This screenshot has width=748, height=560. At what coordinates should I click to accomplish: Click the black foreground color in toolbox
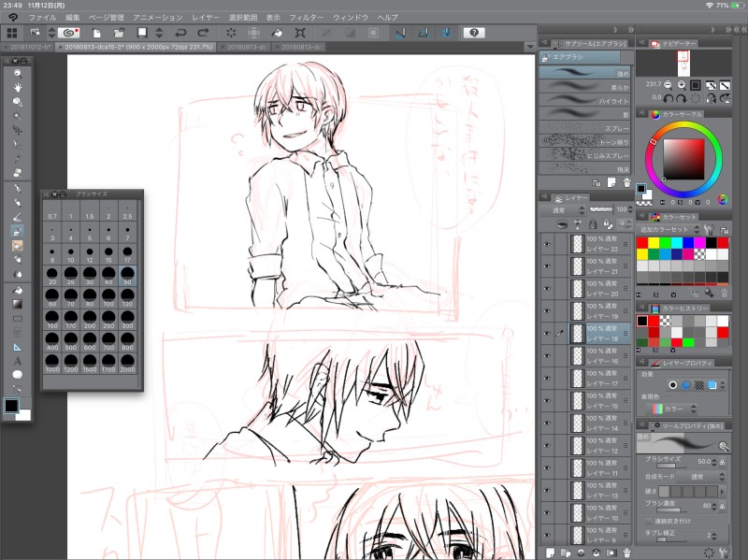[x=11, y=406]
